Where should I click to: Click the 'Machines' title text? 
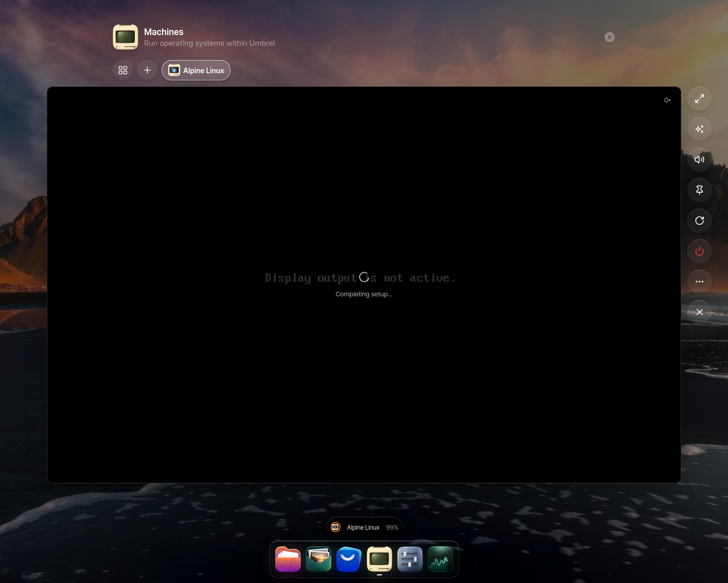click(164, 32)
